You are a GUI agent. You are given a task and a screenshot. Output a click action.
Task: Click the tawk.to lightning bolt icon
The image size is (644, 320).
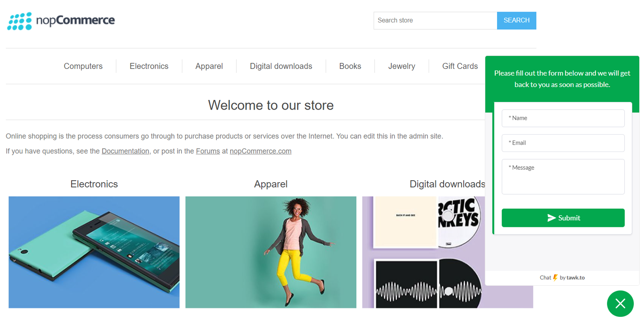click(x=555, y=278)
